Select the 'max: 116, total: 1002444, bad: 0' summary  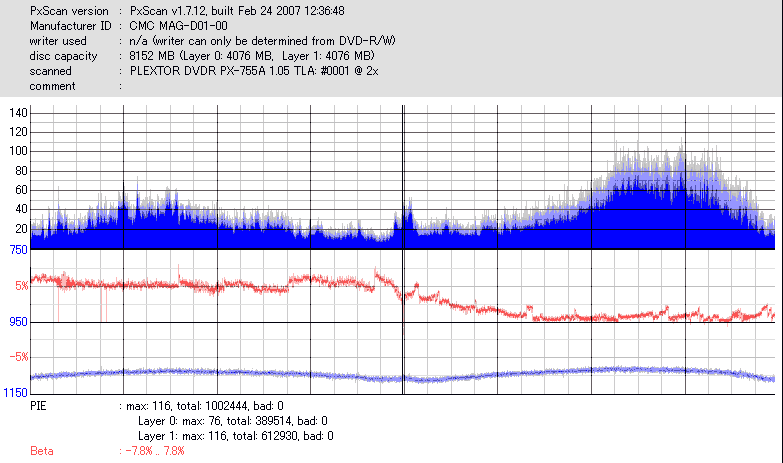point(205,406)
